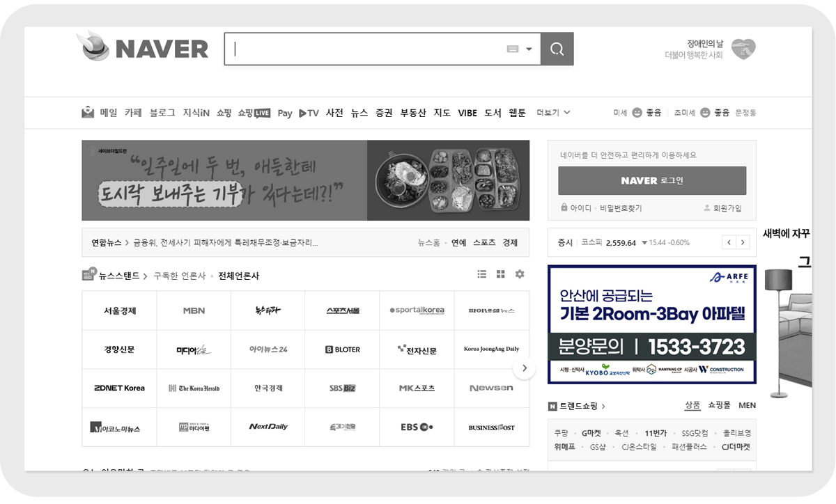Image resolution: width=836 pixels, height=504 pixels.
Task: Go to Pay in the navigation bar
Action: coord(285,113)
